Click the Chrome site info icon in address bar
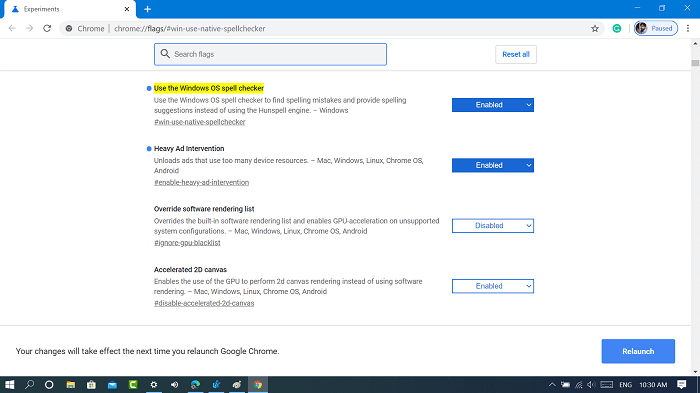The height and width of the screenshot is (393, 700). pyautogui.click(x=69, y=29)
